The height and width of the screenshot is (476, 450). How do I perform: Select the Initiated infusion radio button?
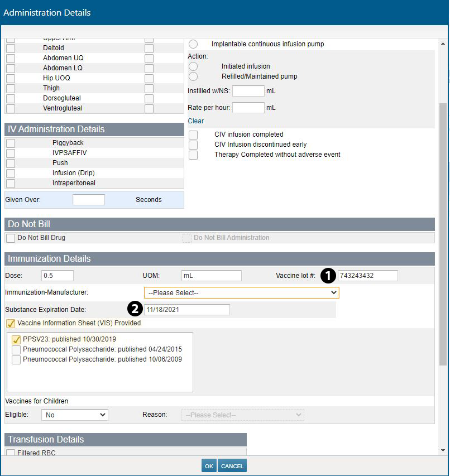(x=193, y=66)
